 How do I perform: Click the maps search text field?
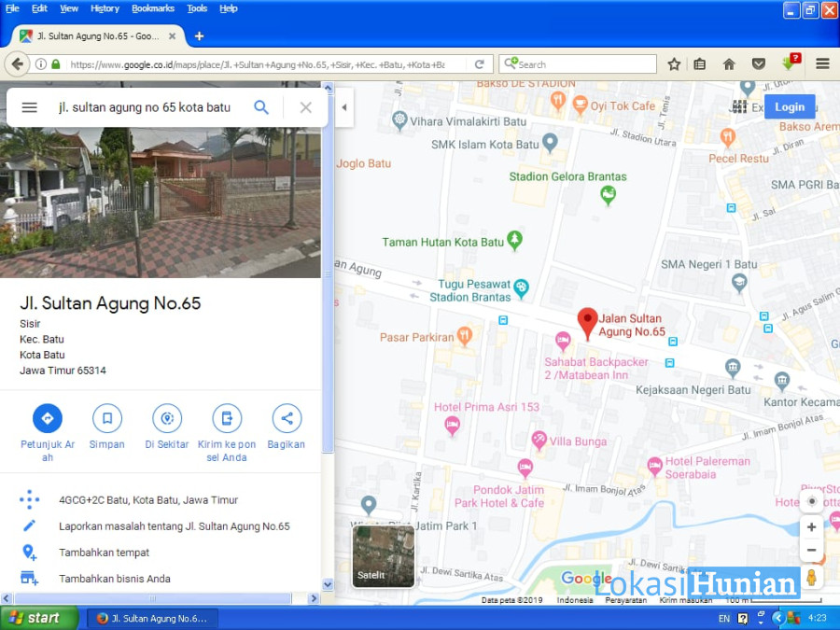[145, 107]
